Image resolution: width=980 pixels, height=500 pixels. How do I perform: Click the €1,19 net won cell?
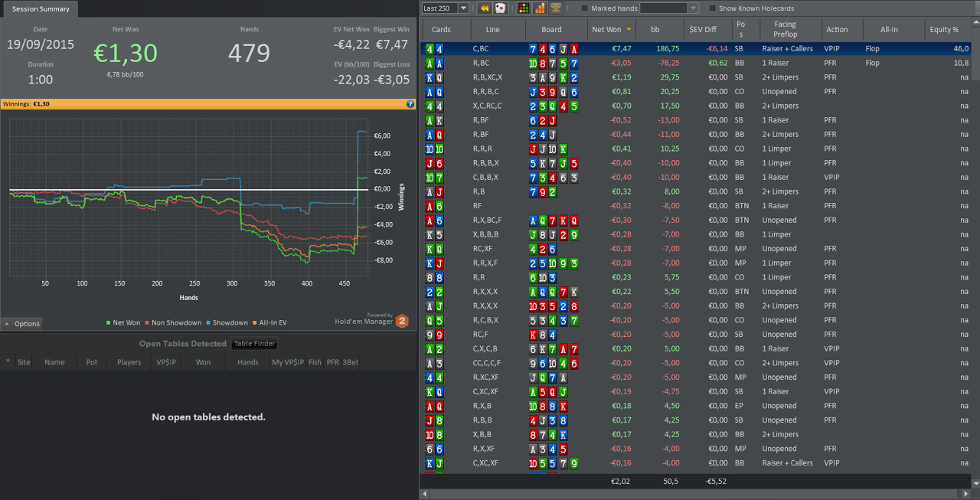(x=622, y=77)
